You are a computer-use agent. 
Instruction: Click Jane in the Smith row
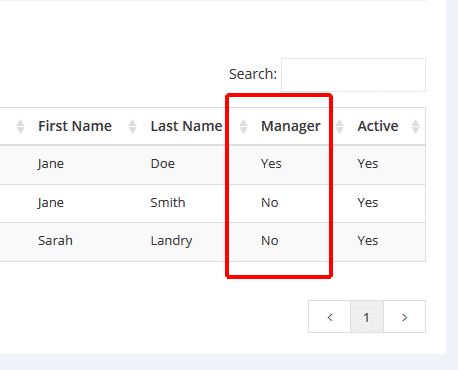tap(51, 203)
